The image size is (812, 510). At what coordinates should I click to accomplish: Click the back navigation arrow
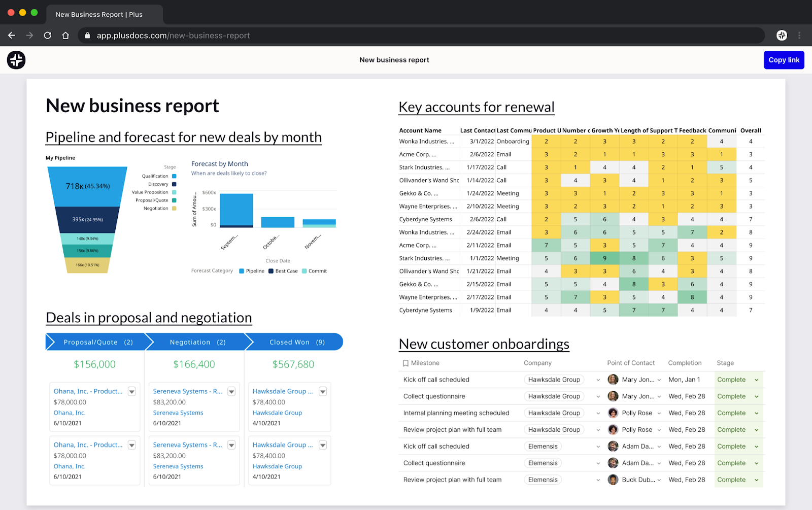coord(11,36)
